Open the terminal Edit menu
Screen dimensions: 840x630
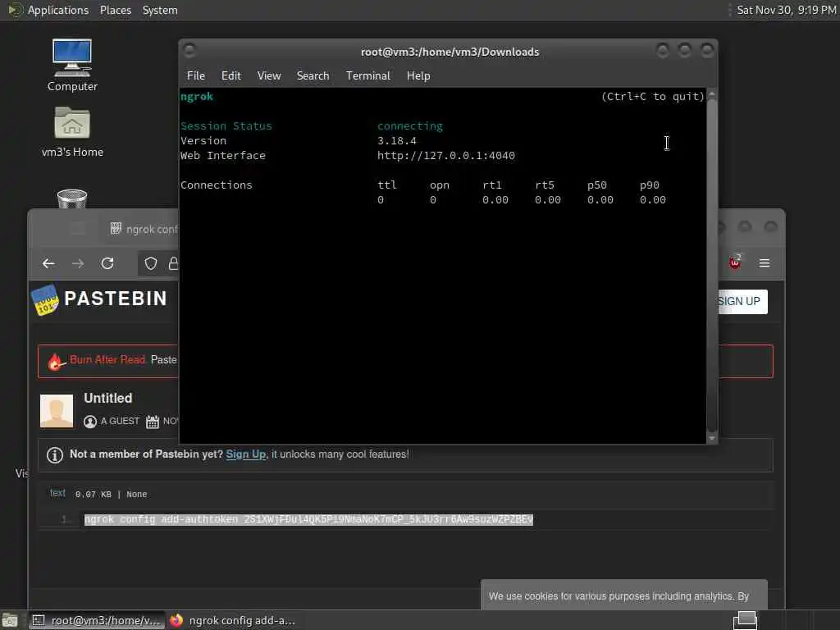[x=231, y=75]
